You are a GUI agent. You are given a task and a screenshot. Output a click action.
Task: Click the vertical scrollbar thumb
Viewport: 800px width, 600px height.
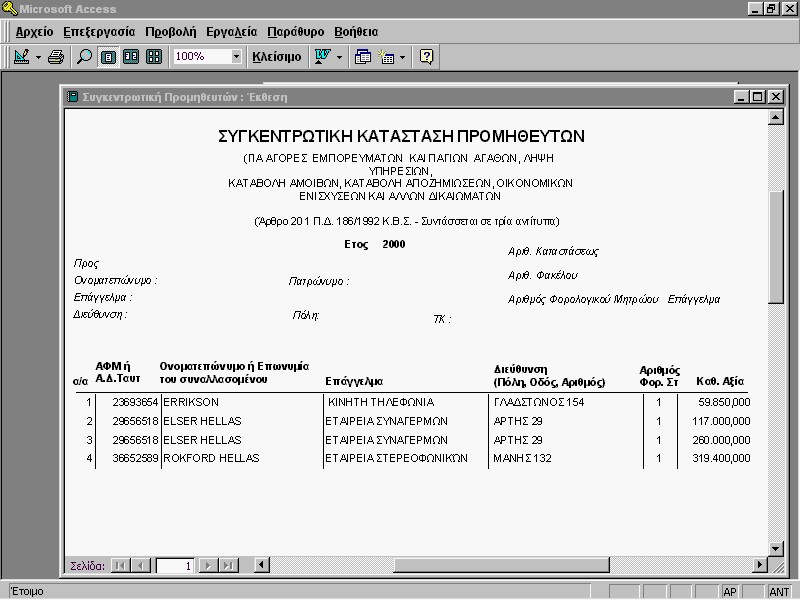click(776, 248)
